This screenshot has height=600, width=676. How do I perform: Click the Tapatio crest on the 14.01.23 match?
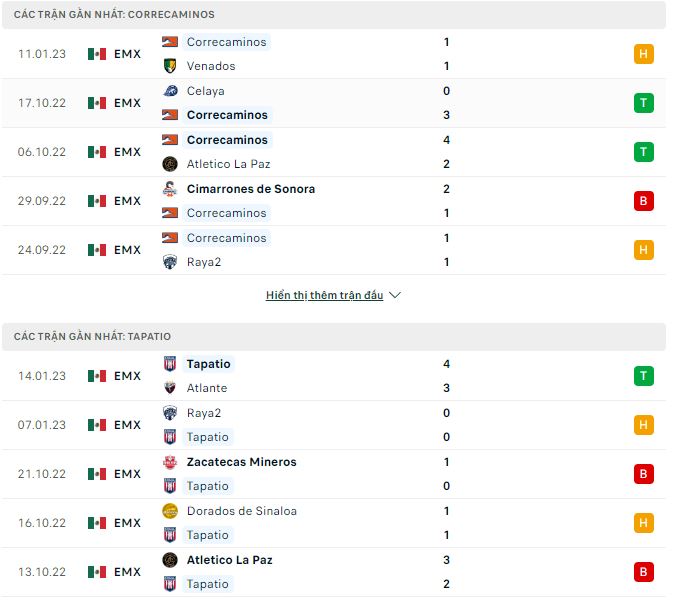[170, 364]
